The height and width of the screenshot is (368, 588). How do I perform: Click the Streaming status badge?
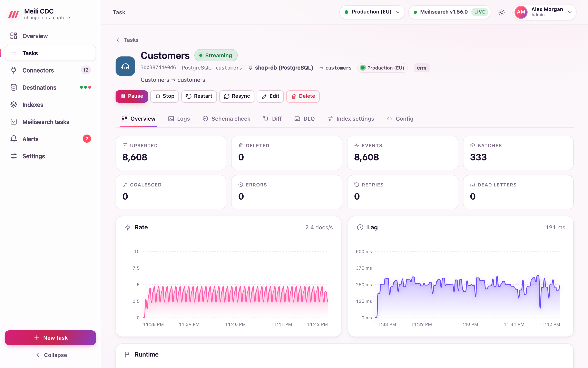tap(216, 55)
